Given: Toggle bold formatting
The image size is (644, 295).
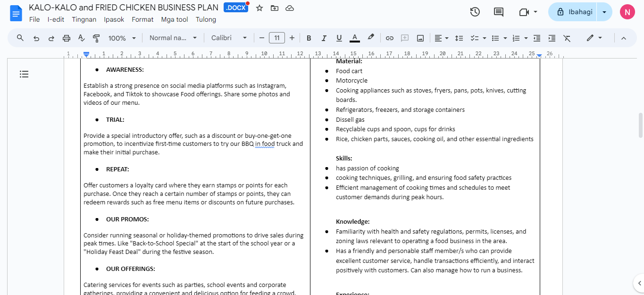Looking at the screenshot, I should pos(309,38).
